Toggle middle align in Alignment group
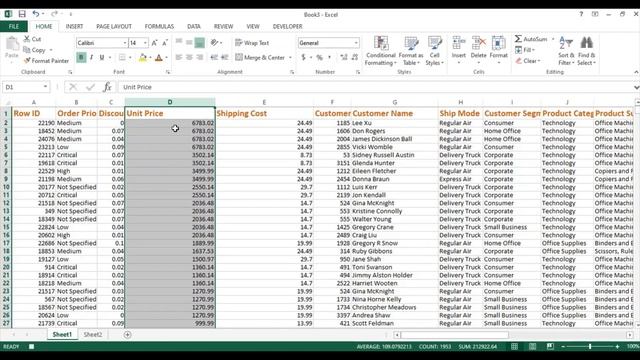This screenshot has width=640, height=360. [189, 42]
